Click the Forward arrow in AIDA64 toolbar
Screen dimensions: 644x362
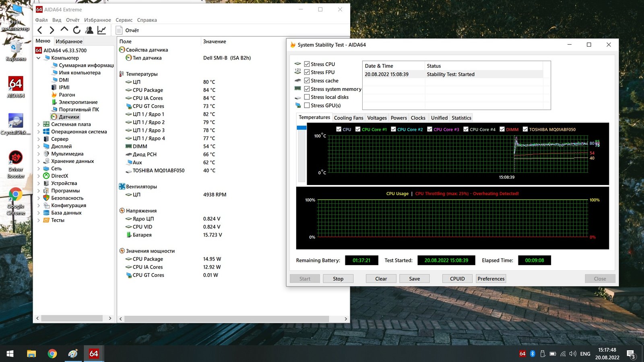click(x=52, y=30)
